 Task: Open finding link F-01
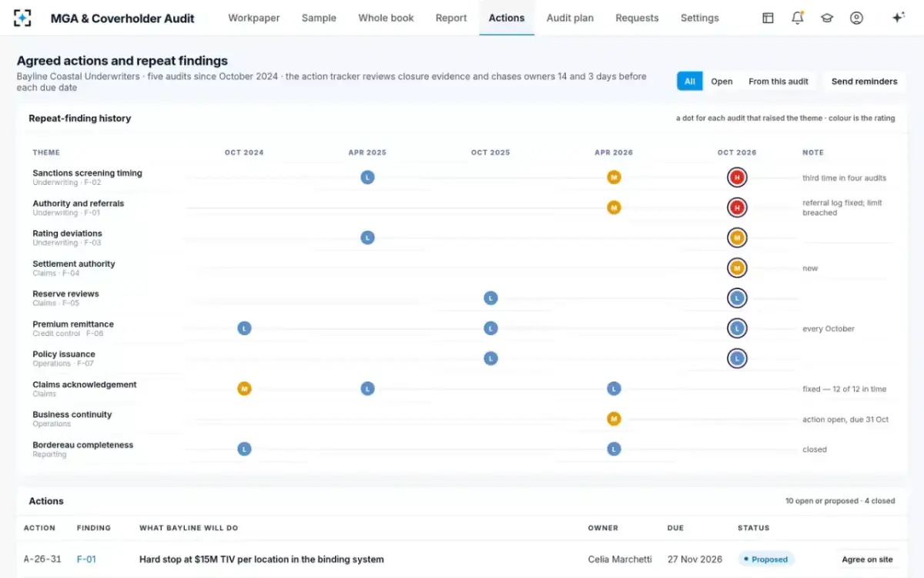pos(86,560)
